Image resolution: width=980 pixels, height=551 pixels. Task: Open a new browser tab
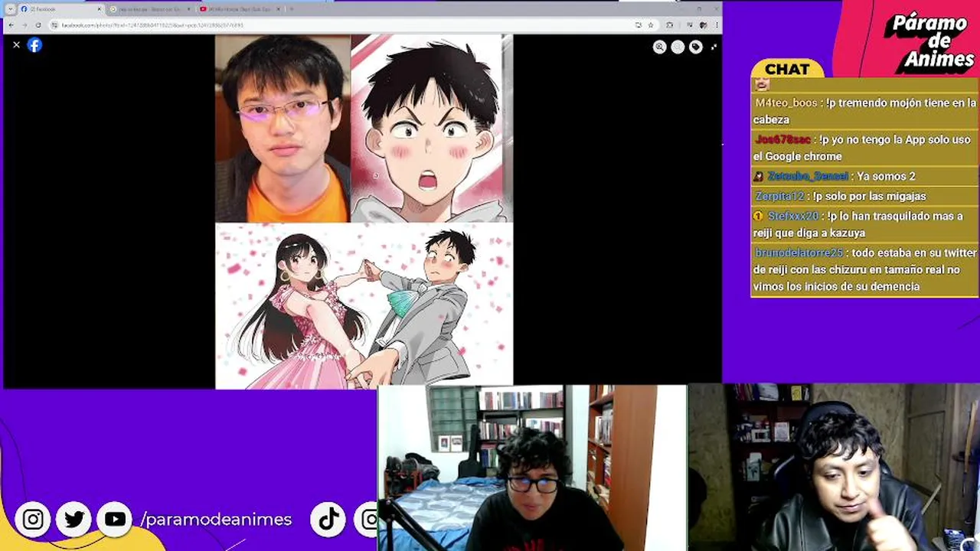(291, 9)
